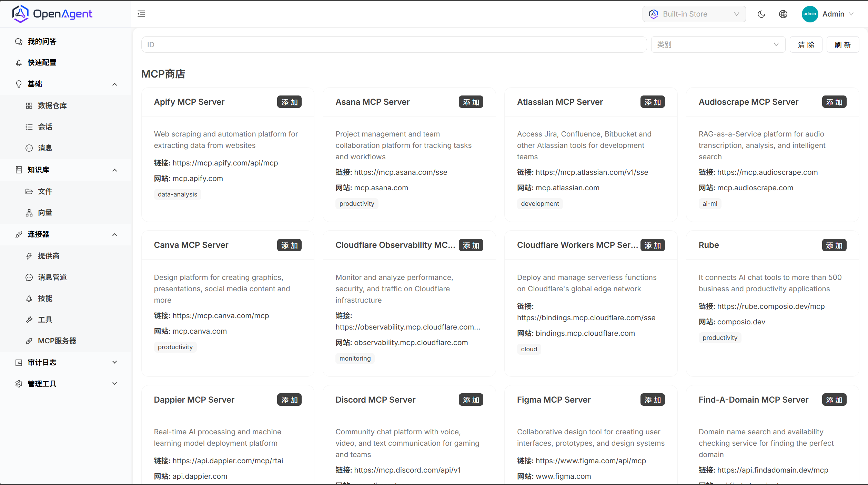Click the monitoring tag on Cloudflare Observability
Image resolution: width=868 pixels, height=485 pixels.
tap(355, 358)
